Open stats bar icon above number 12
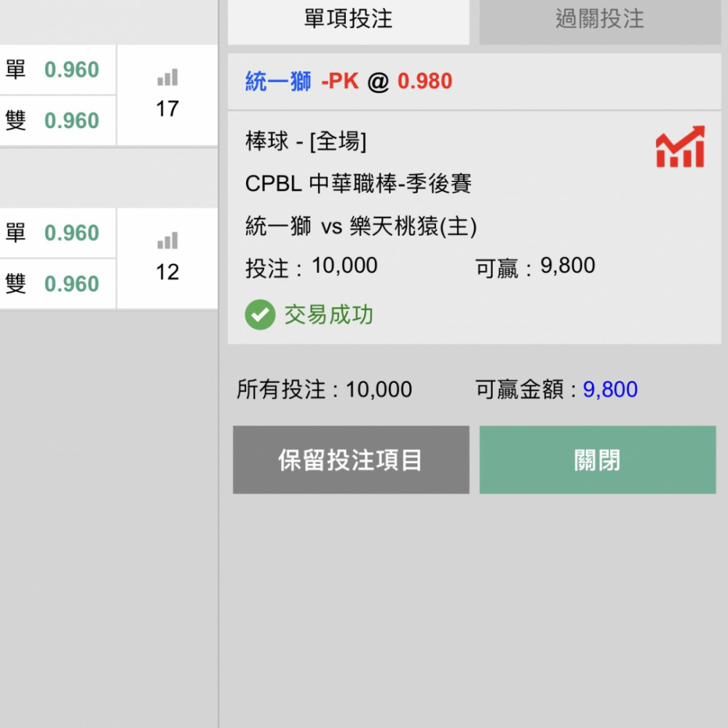The image size is (728, 728). click(167, 240)
